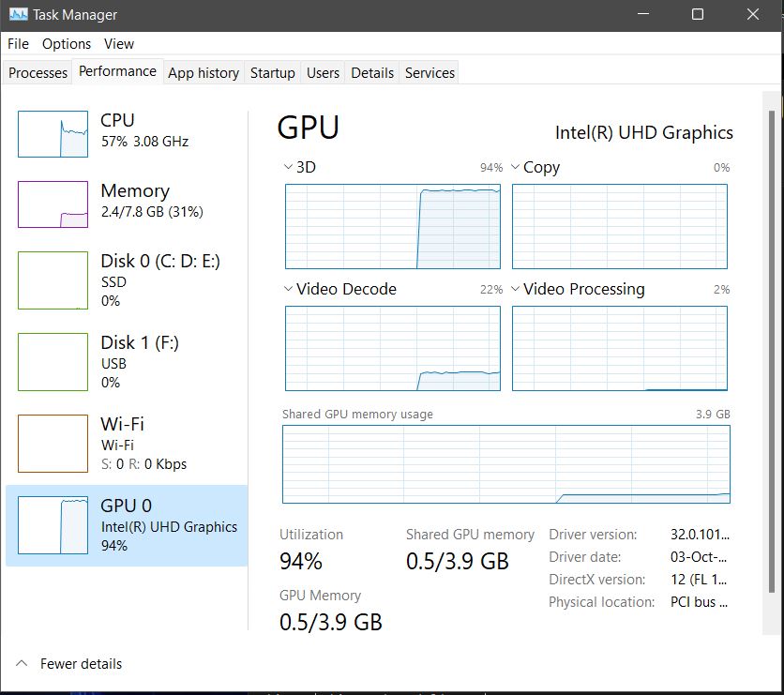Image resolution: width=784 pixels, height=695 pixels.
Task: Open the 3D engine dropdown
Action: (x=287, y=167)
